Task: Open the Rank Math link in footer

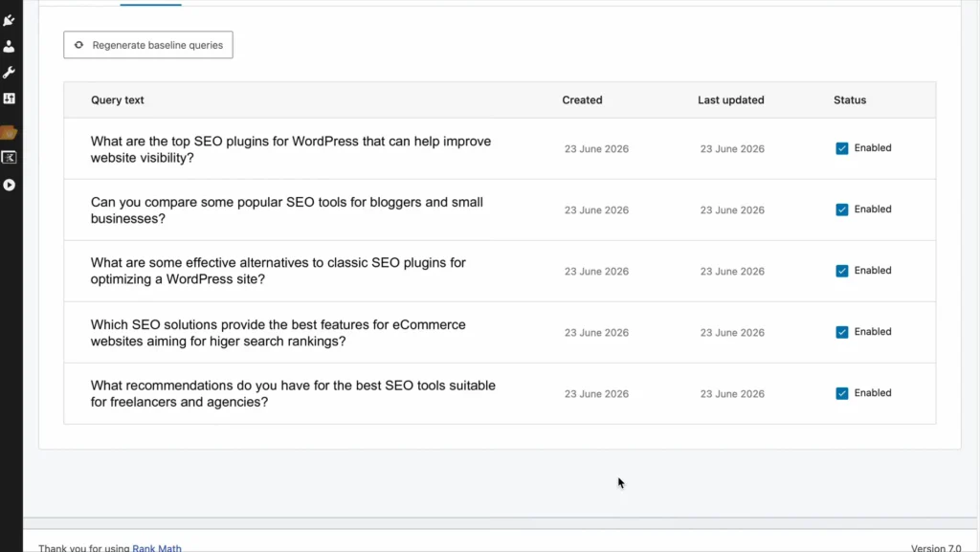Action: click(x=157, y=547)
